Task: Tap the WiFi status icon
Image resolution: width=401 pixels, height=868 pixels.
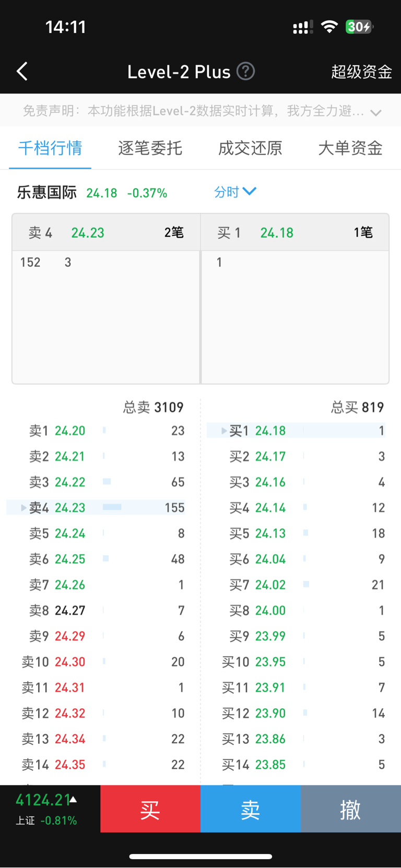Action: pyautogui.click(x=329, y=27)
